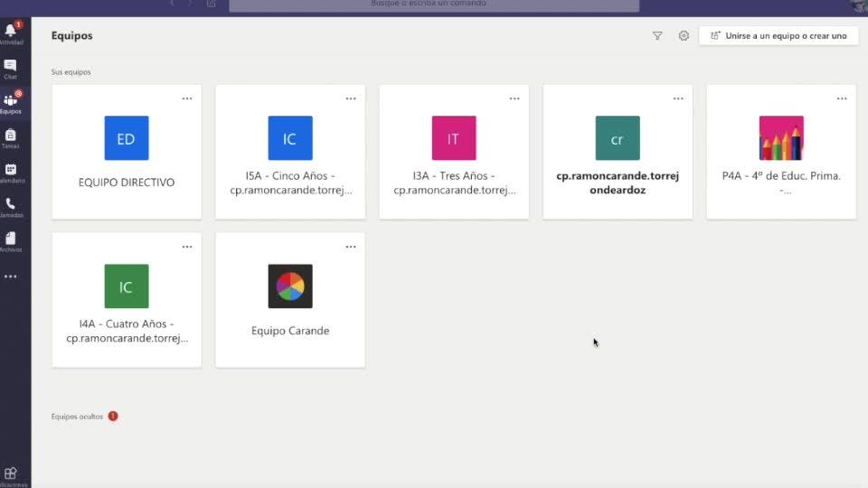Click the teal cr team avatar
This screenshot has height=488, width=868.
point(618,137)
